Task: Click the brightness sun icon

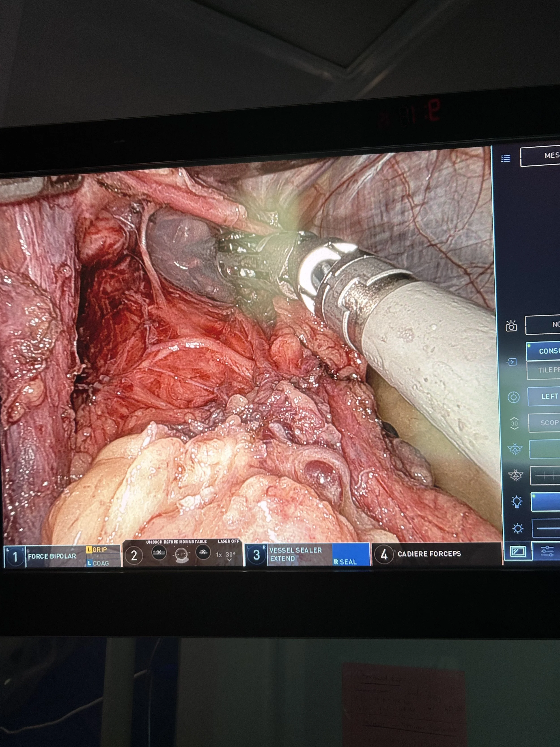Action: (518, 528)
